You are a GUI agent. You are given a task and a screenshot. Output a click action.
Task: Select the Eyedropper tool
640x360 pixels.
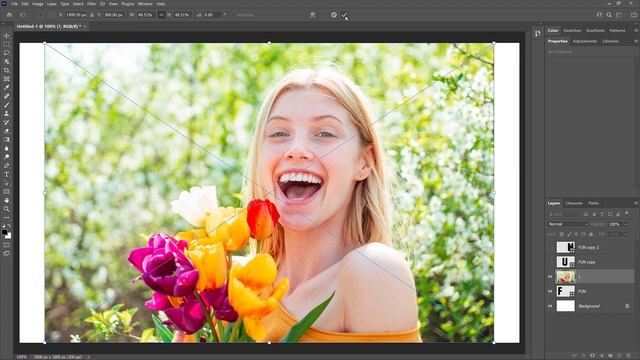click(x=6, y=87)
